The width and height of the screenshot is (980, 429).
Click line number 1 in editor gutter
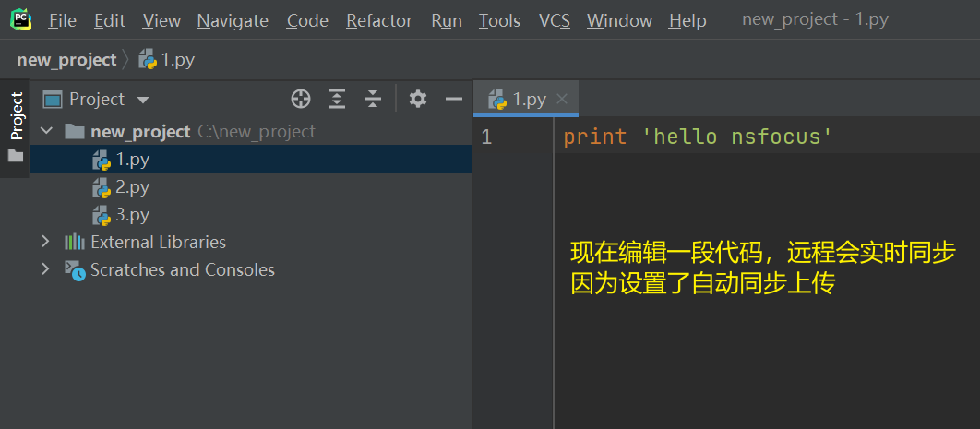coord(486,137)
